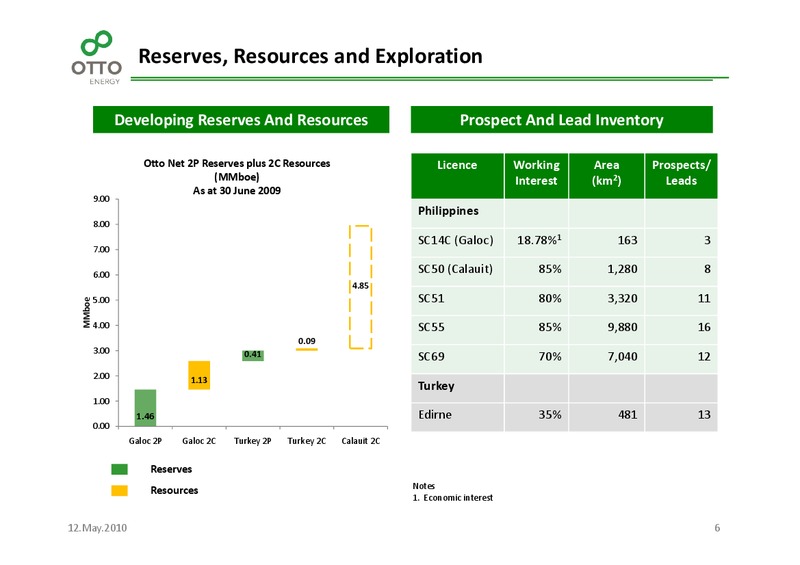Image resolution: width=800 pixels, height=565 pixels.
Task: Click the 'MMboe' vertical axis title
Action: click(87, 312)
